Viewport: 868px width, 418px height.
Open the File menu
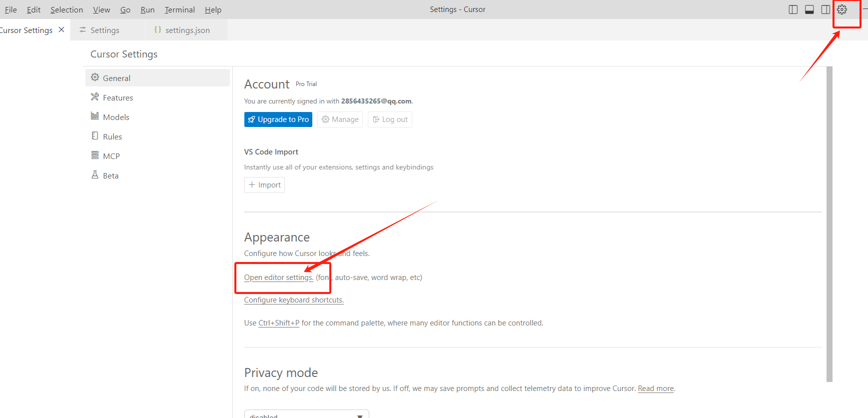click(x=10, y=9)
